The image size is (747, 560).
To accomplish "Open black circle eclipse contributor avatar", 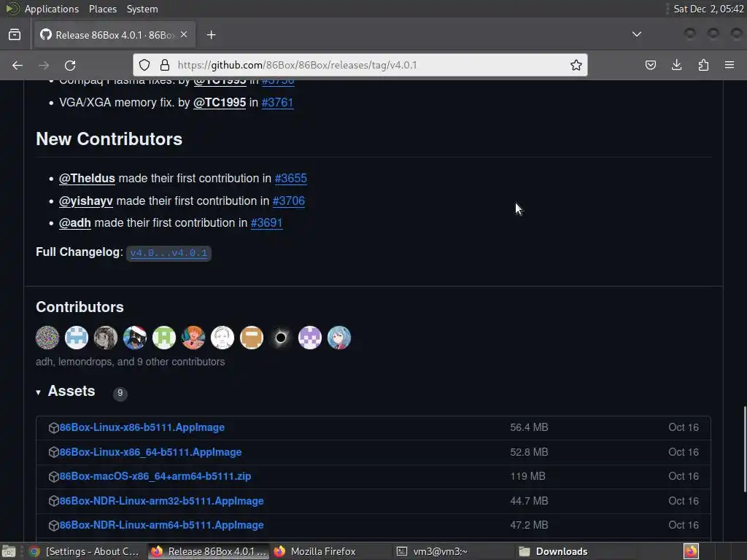I will (281, 338).
